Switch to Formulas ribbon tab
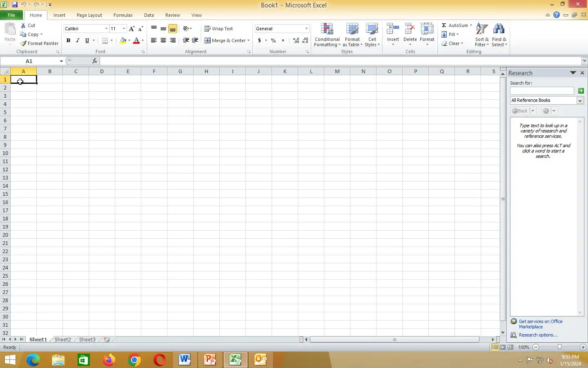The height and width of the screenshot is (368, 588). [x=123, y=15]
